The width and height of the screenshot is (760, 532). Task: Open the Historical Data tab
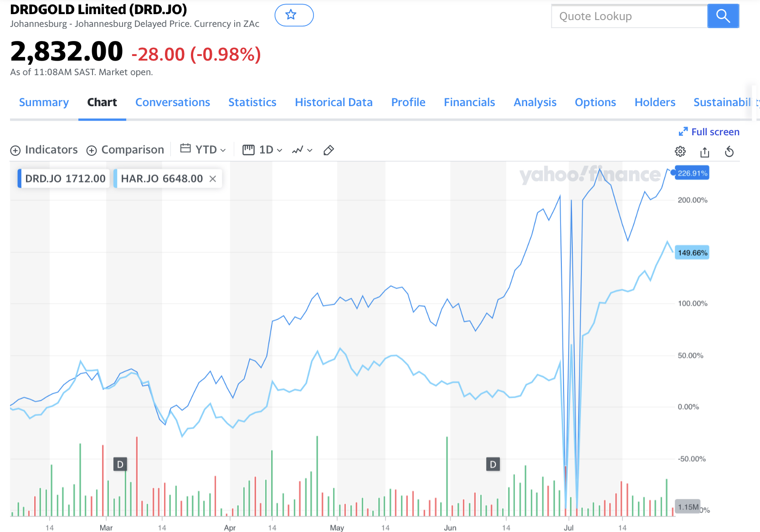coord(334,102)
